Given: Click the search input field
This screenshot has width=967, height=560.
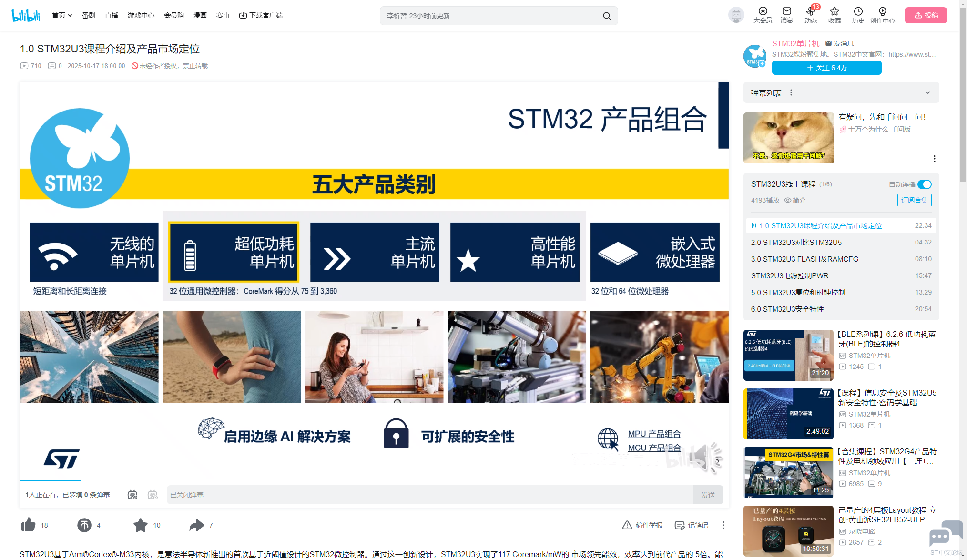Looking at the screenshot, I should click(x=491, y=16).
